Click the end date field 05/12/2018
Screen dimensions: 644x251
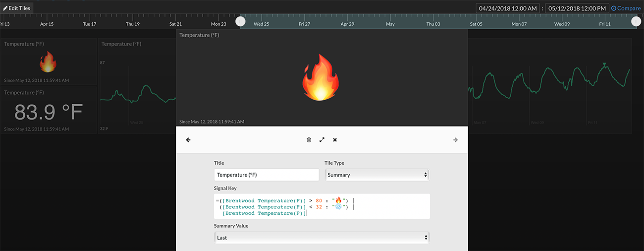coord(577,8)
